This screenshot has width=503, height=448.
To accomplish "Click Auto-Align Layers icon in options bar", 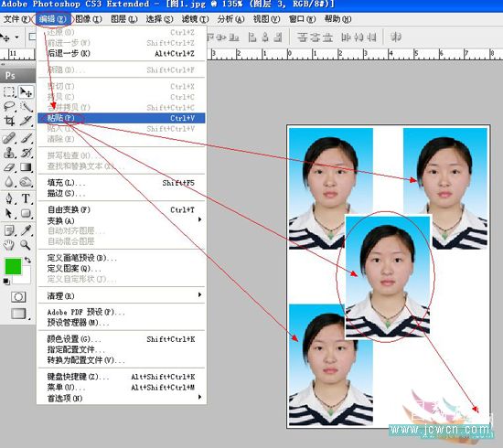I will pyautogui.click(x=396, y=37).
